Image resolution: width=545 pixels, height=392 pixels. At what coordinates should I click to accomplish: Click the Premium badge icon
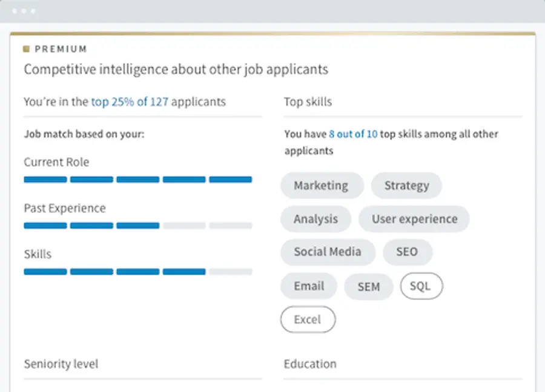pyautogui.click(x=27, y=49)
